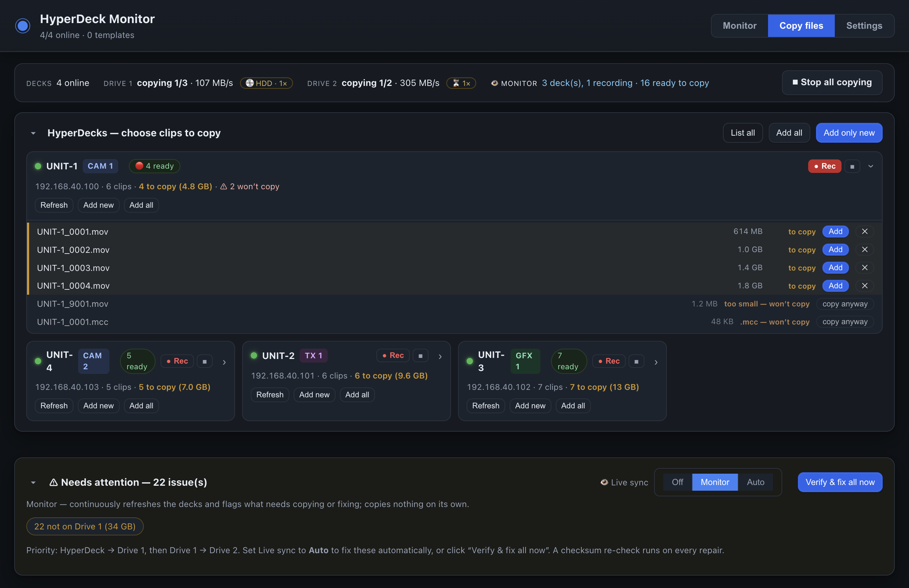Add UNIT-1_0003.mov to copy queue
The width and height of the screenshot is (909, 588).
(x=835, y=268)
